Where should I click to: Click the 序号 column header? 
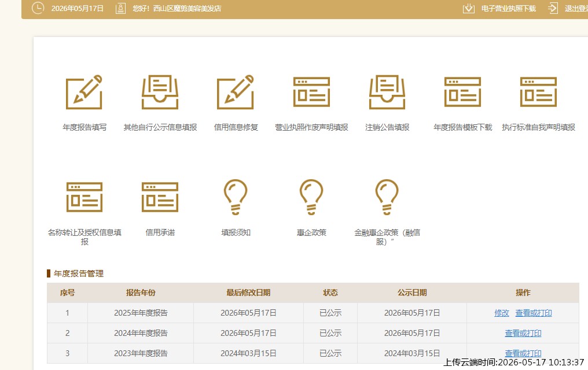coord(68,293)
